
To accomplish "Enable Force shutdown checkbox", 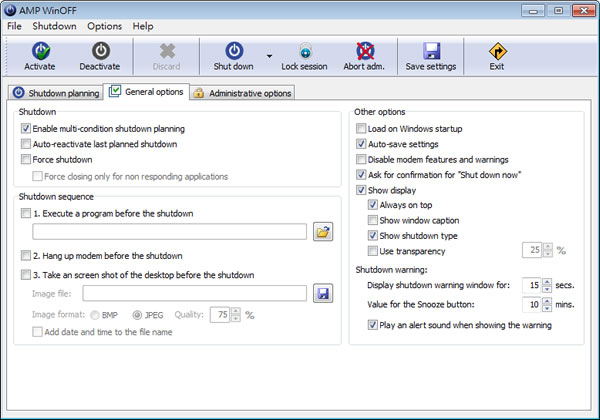I will point(26,159).
